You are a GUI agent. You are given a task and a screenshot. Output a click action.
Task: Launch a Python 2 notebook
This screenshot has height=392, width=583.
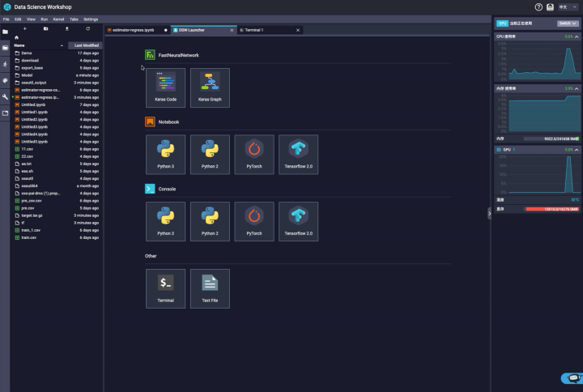point(210,155)
